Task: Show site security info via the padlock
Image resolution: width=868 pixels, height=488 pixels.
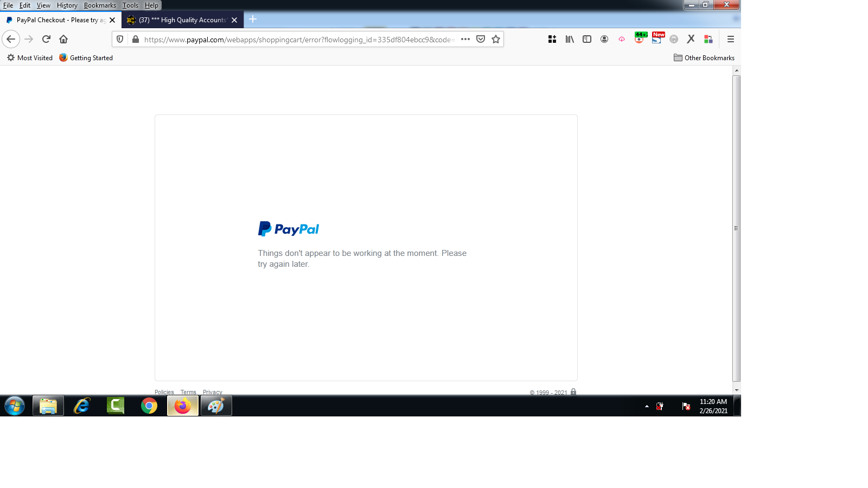Action: click(x=136, y=39)
